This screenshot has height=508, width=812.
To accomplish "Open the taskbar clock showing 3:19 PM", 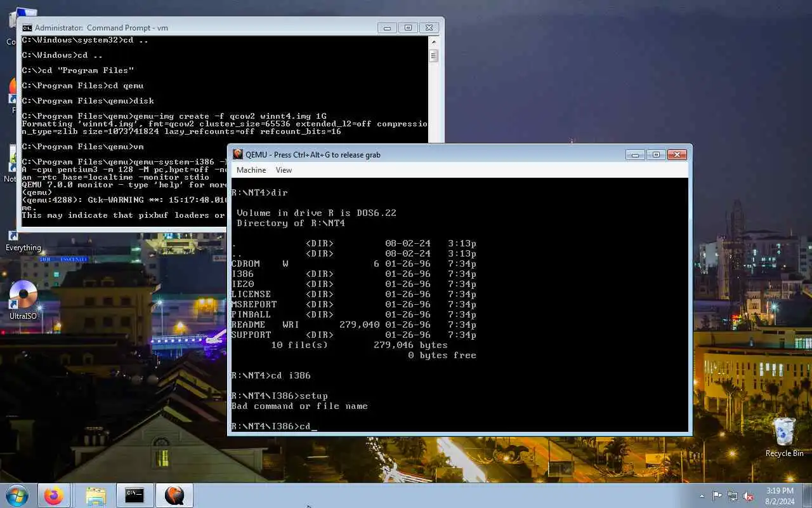I will [779, 496].
